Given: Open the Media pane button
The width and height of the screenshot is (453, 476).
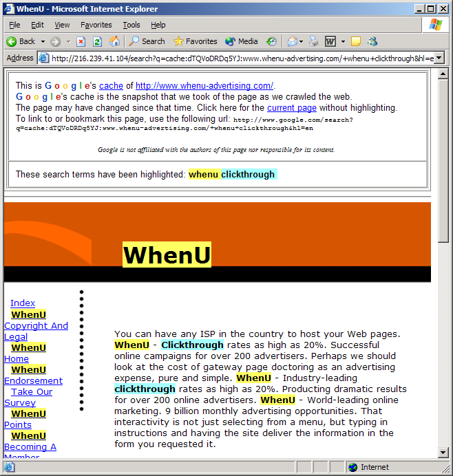Looking at the screenshot, I should pos(242,41).
